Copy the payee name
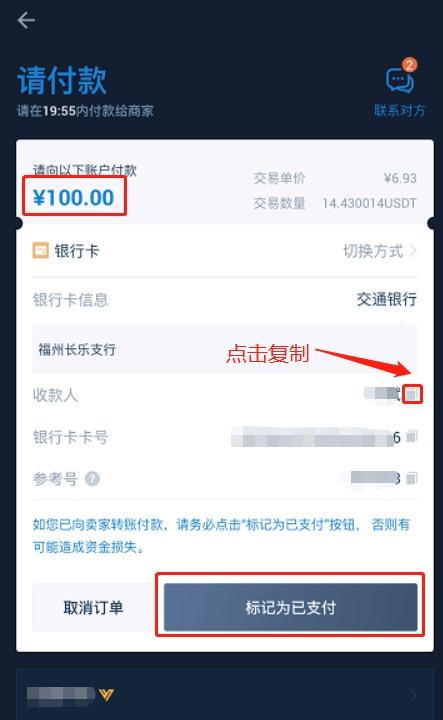 tap(412, 394)
